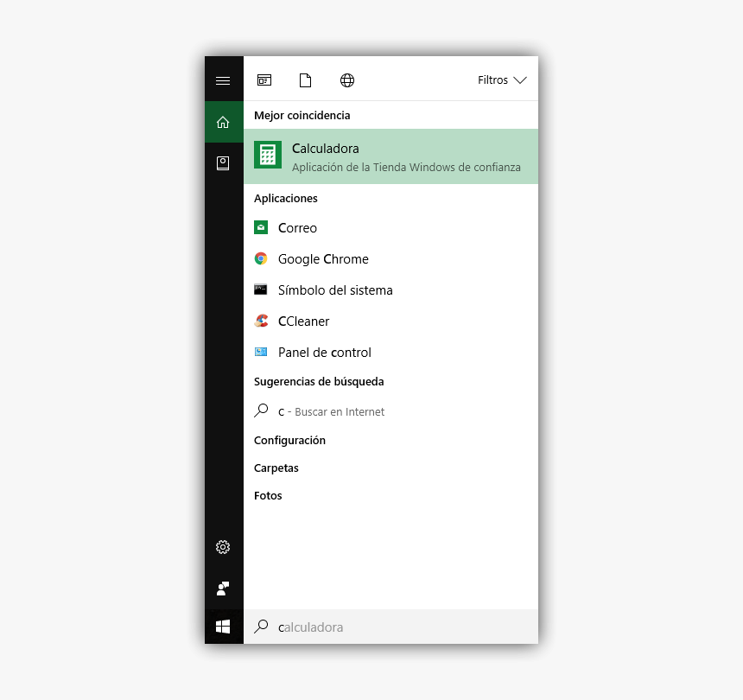The height and width of the screenshot is (700, 743).
Task: Open the Apps search filter icon
Action: [x=264, y=80]
